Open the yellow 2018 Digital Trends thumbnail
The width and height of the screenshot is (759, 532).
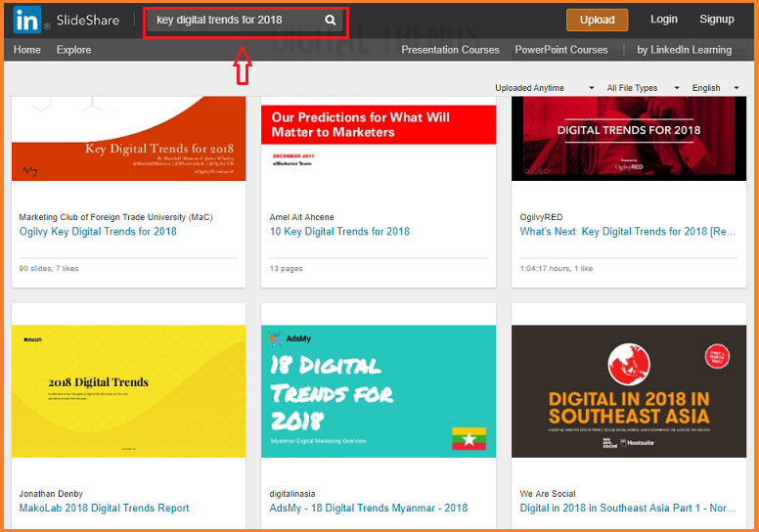(x=129, y=391)
